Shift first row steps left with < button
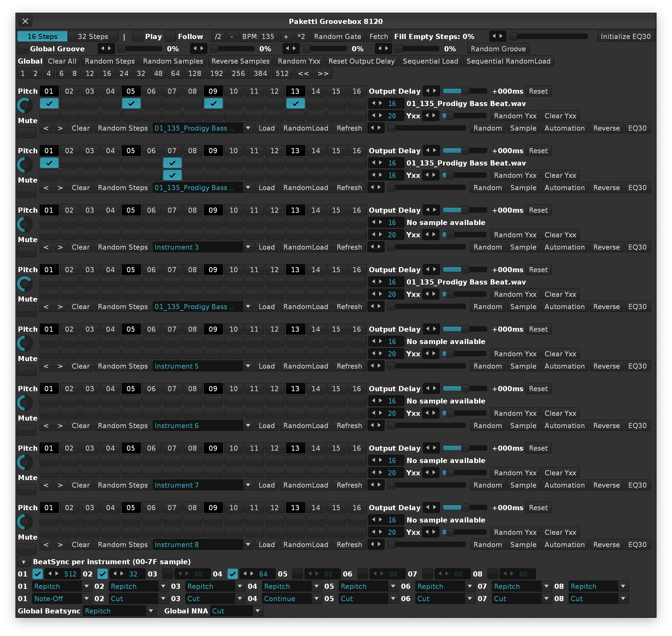Screen dimensions: 672x636 click(x=46, y=128)
